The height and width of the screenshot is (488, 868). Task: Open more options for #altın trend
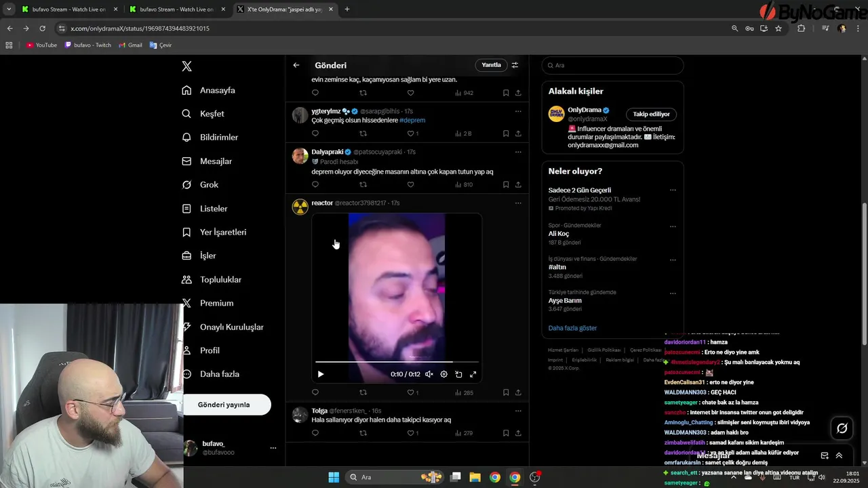tap(673, 260)
